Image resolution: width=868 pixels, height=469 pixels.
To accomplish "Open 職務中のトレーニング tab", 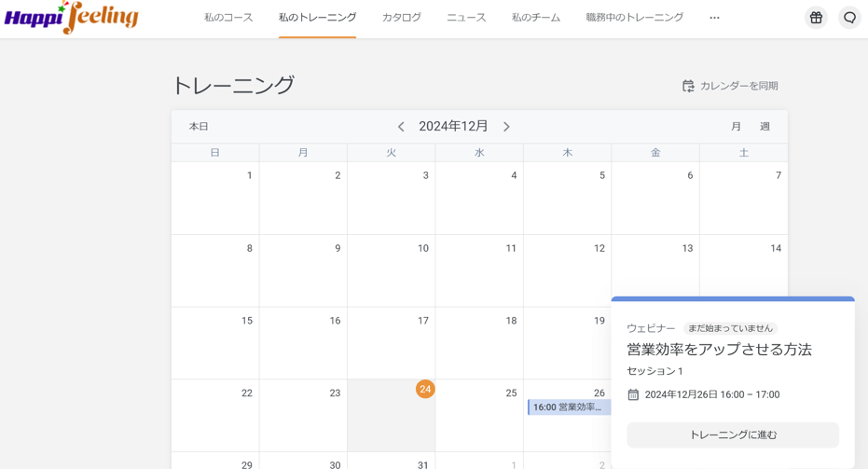I will [x=634, y=18].
